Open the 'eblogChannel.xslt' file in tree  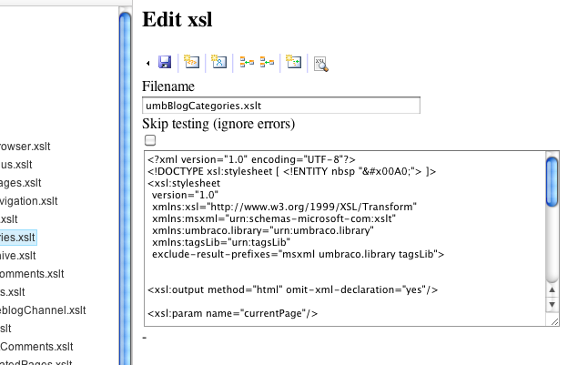click(37, 310)
